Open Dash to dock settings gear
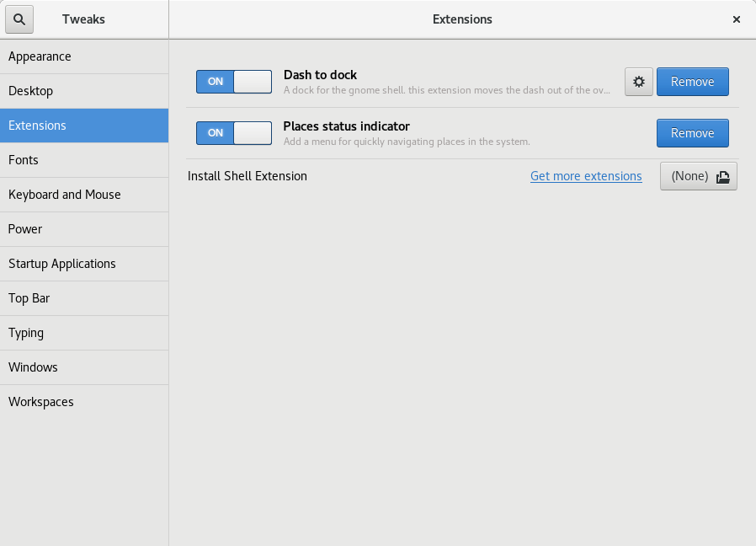756x546 pixels. 639,82
